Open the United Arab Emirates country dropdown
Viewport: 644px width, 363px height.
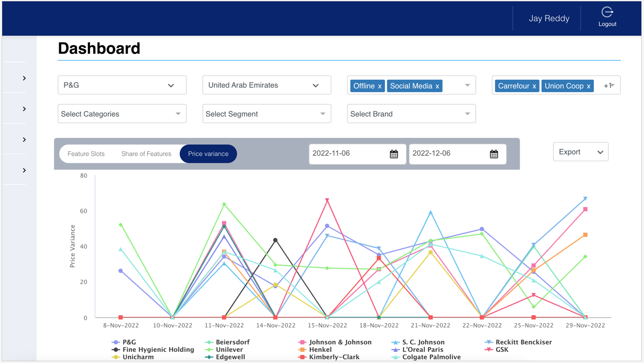click(266, 85)
